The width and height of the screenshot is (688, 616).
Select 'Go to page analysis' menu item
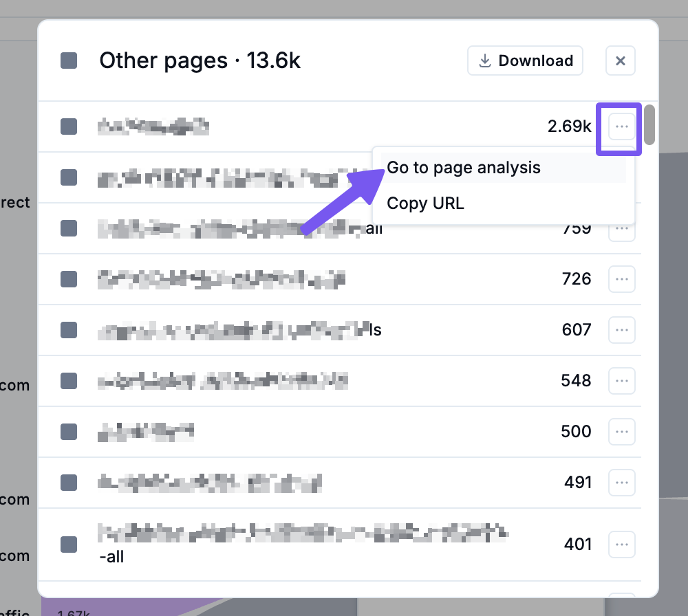[x=464, y=168]
